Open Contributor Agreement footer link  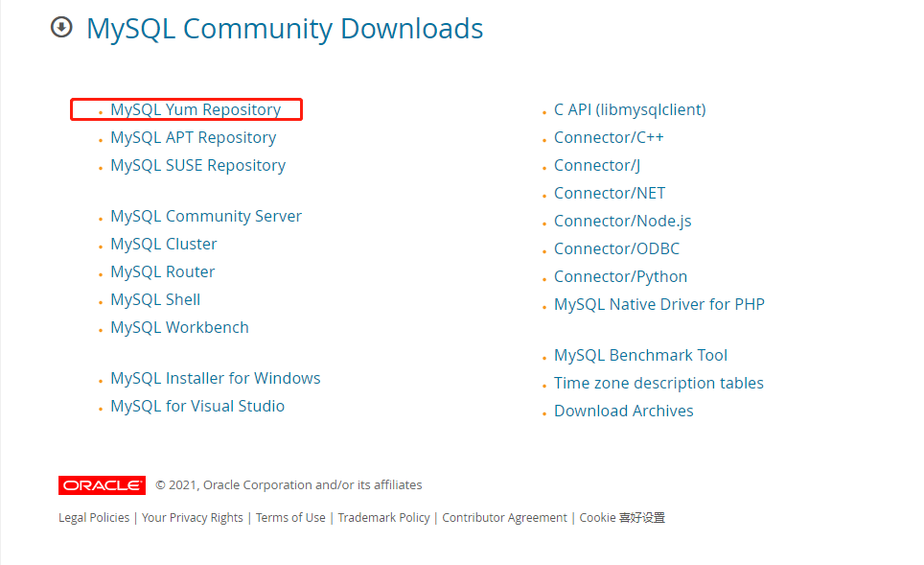[x=504, y=517]
